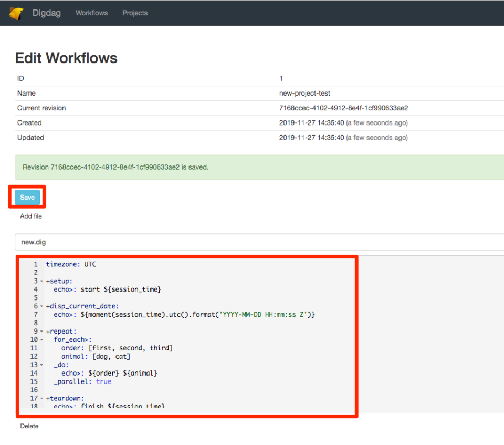Collapse the +disp_current_date block fold arrow

coord(41,306)
